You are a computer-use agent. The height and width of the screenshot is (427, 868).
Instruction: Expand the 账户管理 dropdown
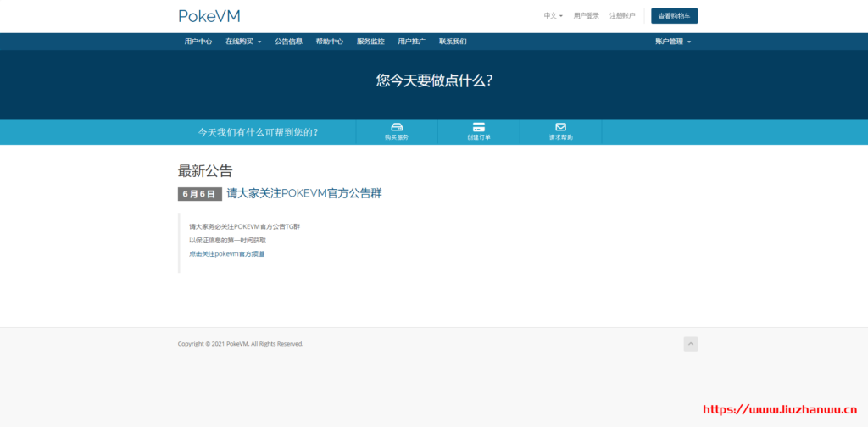coord(673,42)
